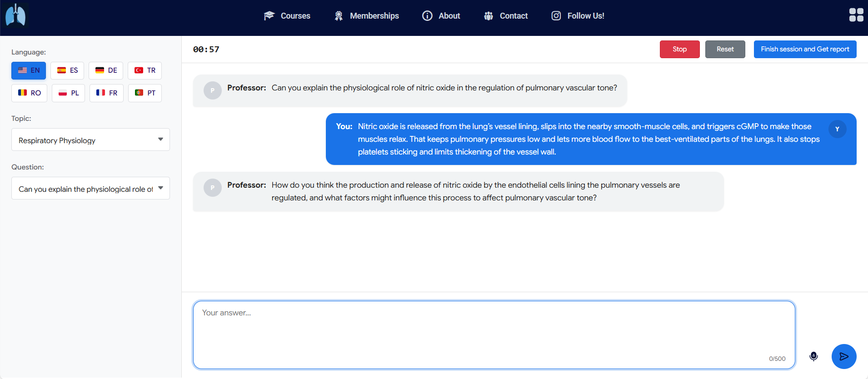This screenshot has width=868, height=379.
Task: Click the lungs logo icon
Action: [x=15, y=15]
